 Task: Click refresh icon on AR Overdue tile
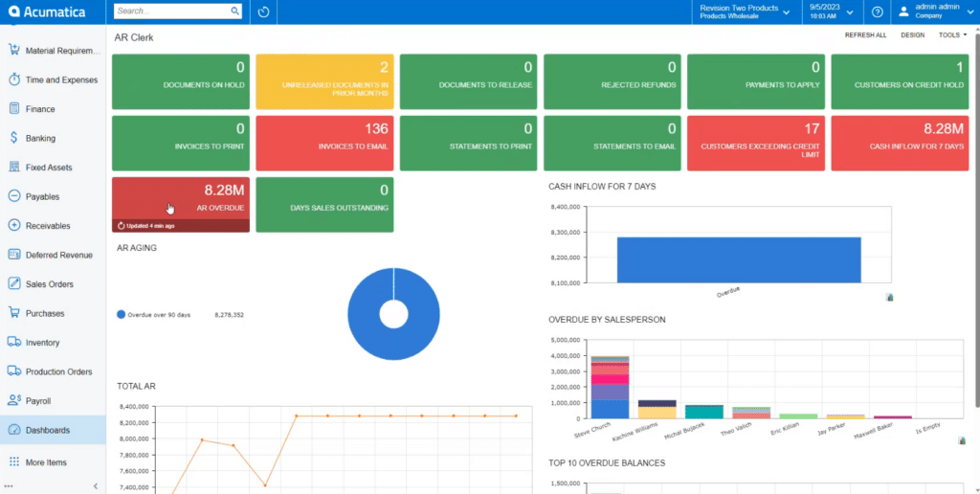pos(122,226)
